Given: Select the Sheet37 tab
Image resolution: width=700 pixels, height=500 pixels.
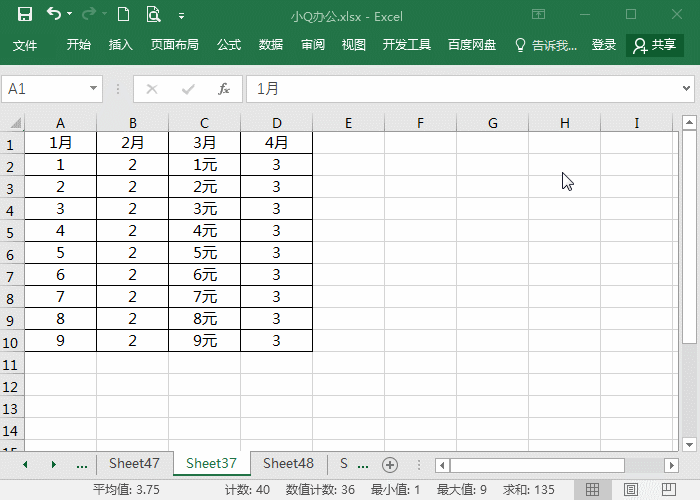Looking at the screenshot, I should click(211, 463).
